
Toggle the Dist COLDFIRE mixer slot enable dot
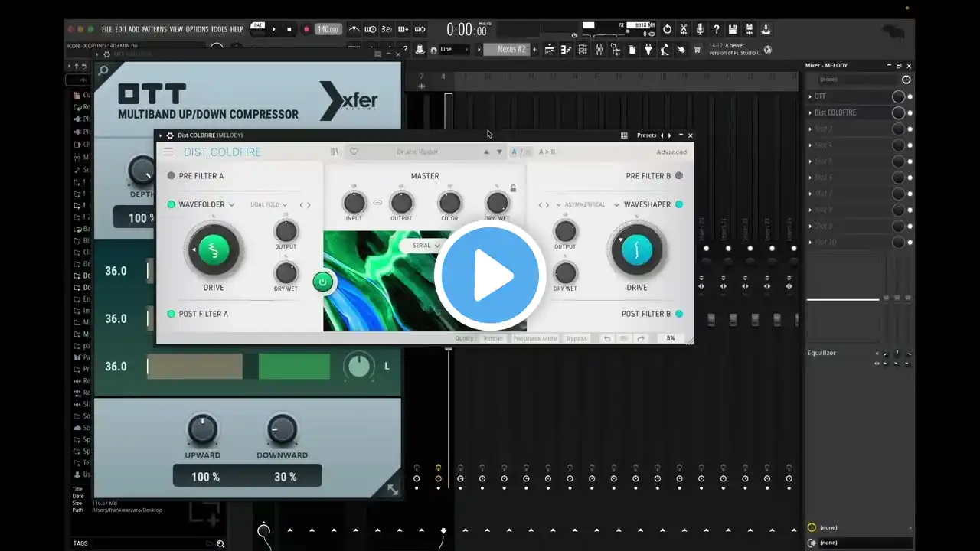pos(910,113)
